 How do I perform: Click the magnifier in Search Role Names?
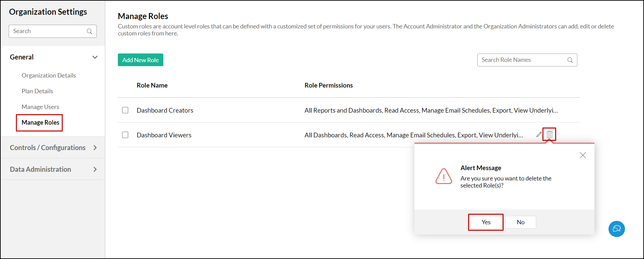point(570,60)
